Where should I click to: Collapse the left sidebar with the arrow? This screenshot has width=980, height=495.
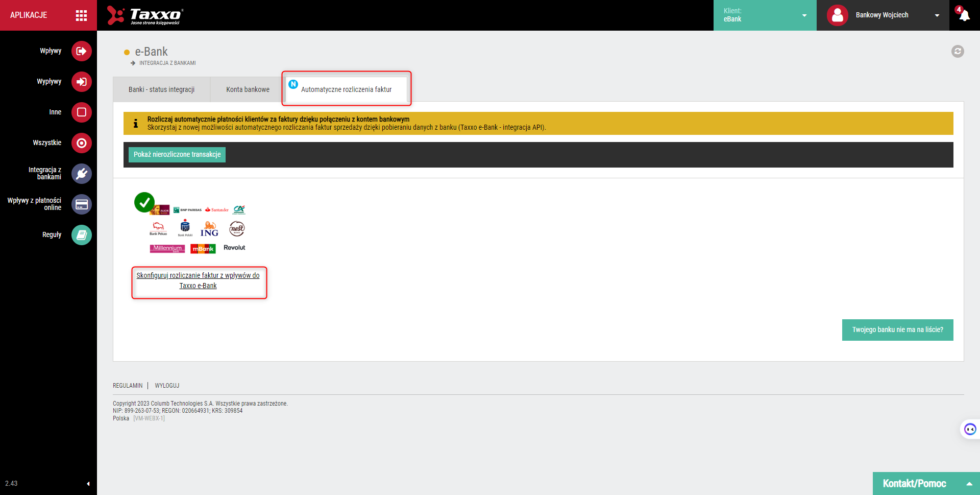88,483
